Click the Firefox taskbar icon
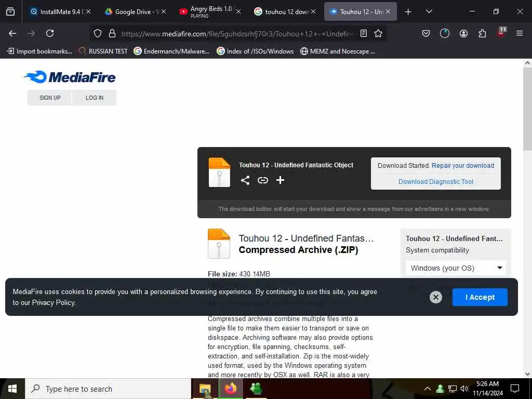This screenshot has width=532, height=399. pyautogui.click(x=231, y=389)
